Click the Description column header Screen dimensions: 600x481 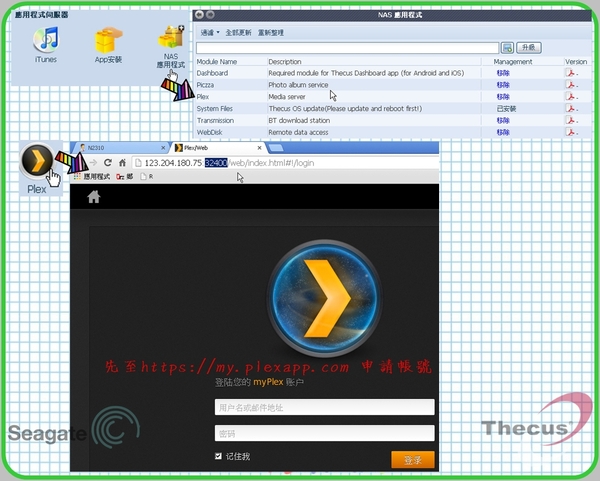tap(285, 62)
